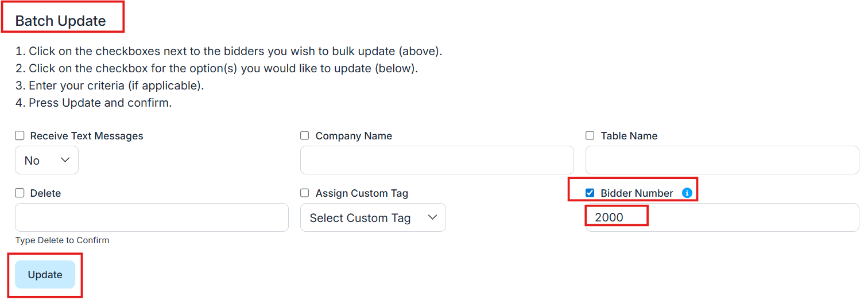868x300 pixels.
Task: Tick the Company Name checkbox
Action: 305,136
